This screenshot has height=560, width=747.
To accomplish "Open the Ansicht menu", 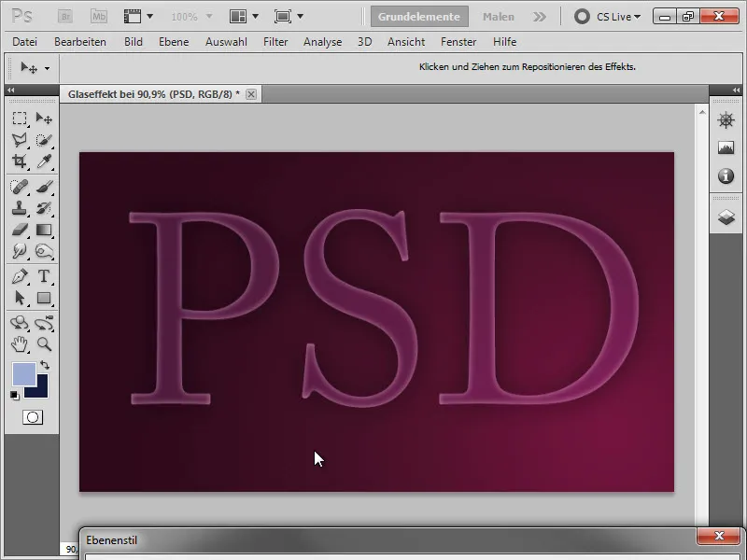I will click(406, 42).
